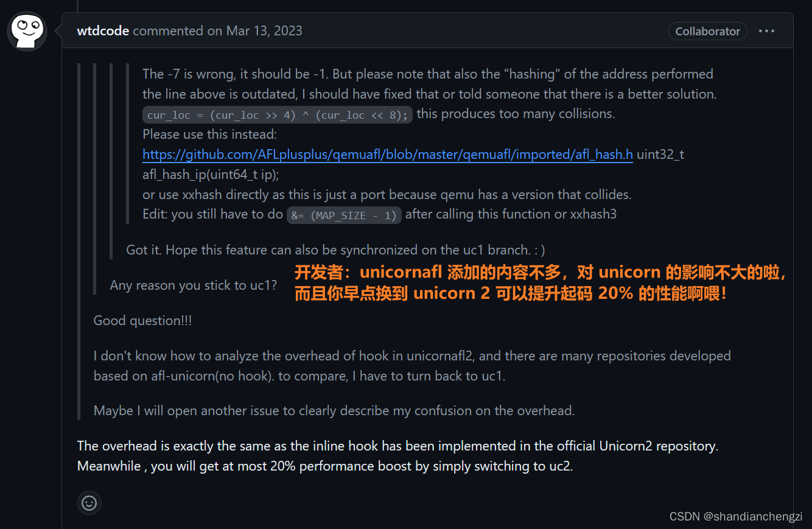812x529 pixels.
Task: Select the inline code snippet with cur_loc shift
Action: pyautogui.click(x=277, y=114)
